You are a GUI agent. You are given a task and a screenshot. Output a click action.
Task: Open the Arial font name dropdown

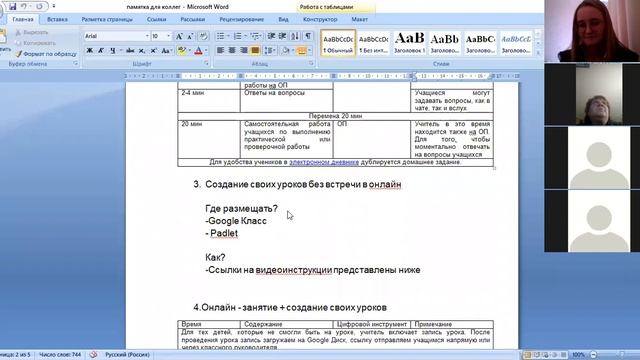(x=147, y=36)
